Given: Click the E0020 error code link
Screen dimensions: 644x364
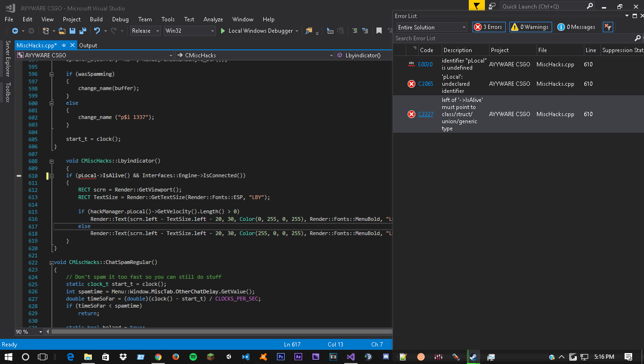Looking at the screenshot, I should 425,64.
